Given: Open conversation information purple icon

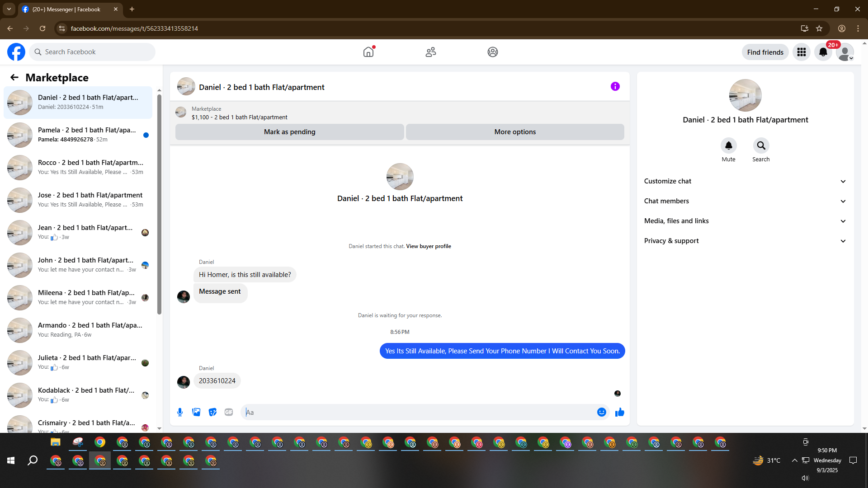Looking at the screenshot, I should [x=615, y=86].
